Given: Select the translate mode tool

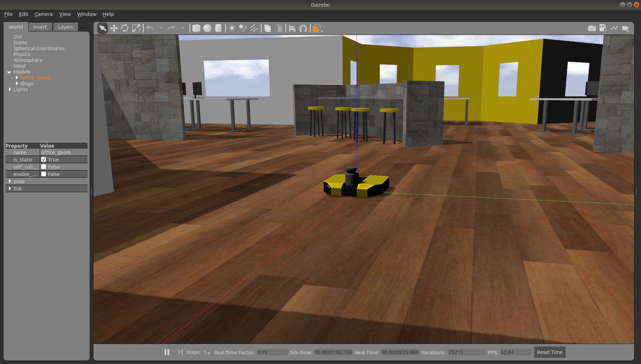Looking at the screenshot, I should click(x=114, y=28).
